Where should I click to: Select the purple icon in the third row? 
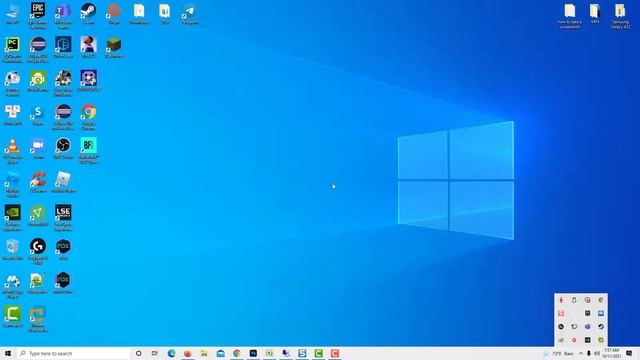click(x=89, y=80)
